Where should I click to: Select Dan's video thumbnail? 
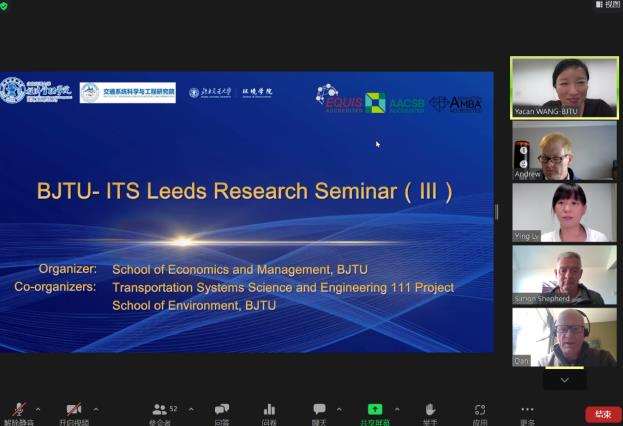(x=564, y=337)
